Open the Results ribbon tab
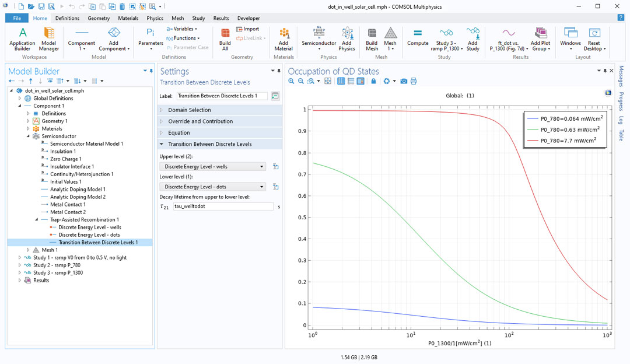The height and width of the screenshot is (364, 630). click(x=221, y=18)
